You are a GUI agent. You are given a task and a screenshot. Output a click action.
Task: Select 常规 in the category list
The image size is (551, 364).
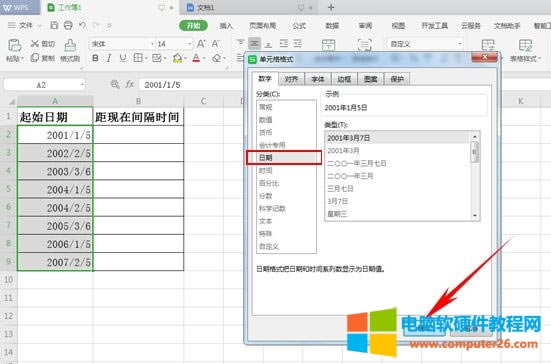coord(286,107)
